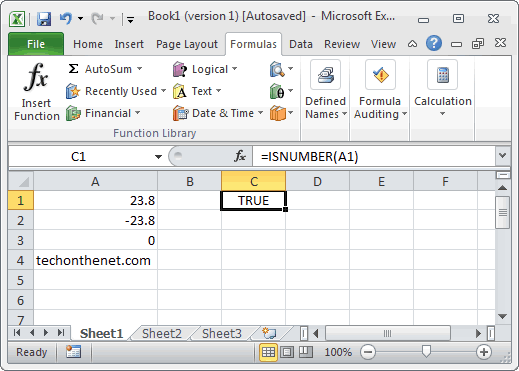
Task: Select the Sheet2 tab
Action: (x=162, y=333)
